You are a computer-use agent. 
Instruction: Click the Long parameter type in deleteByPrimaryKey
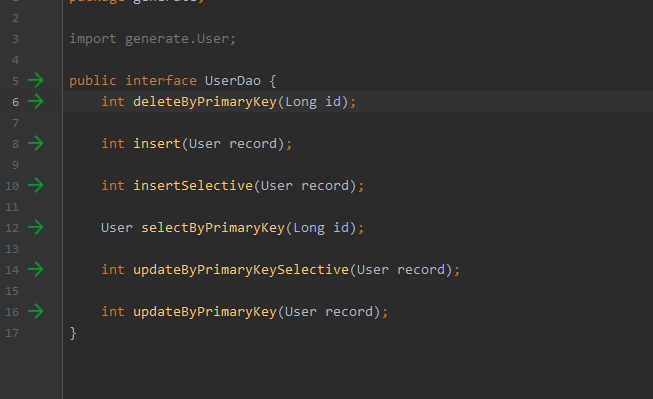(301, 102)
